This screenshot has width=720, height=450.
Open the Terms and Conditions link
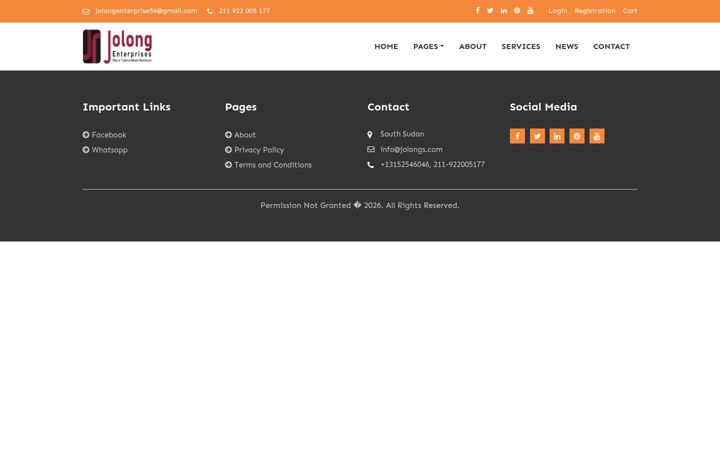click(x=273, y=164)
